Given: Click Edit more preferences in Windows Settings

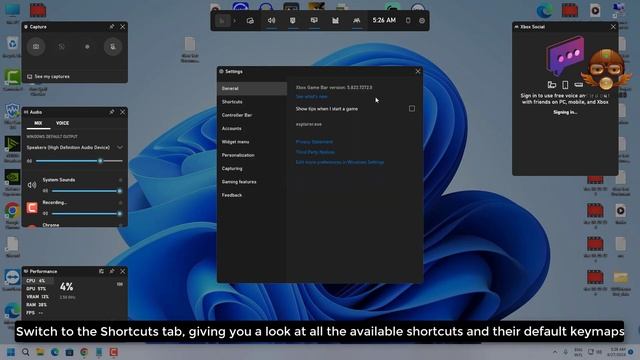Looking at the screenshot, I should click(340, 162).
